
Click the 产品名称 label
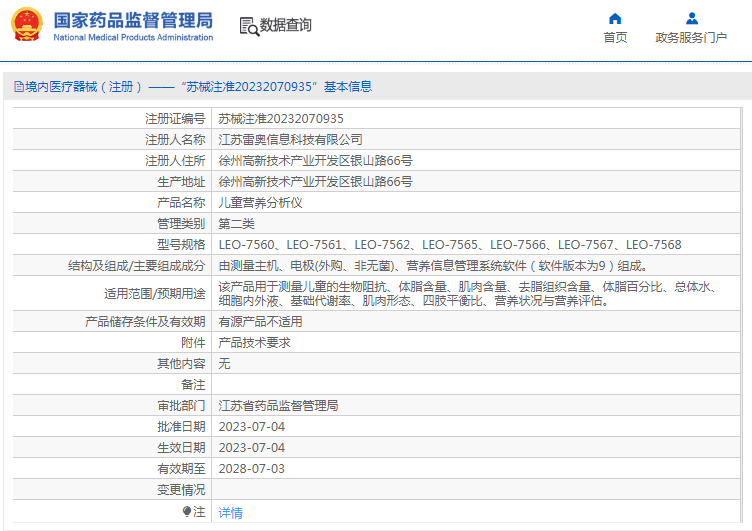tap(181, 203)
